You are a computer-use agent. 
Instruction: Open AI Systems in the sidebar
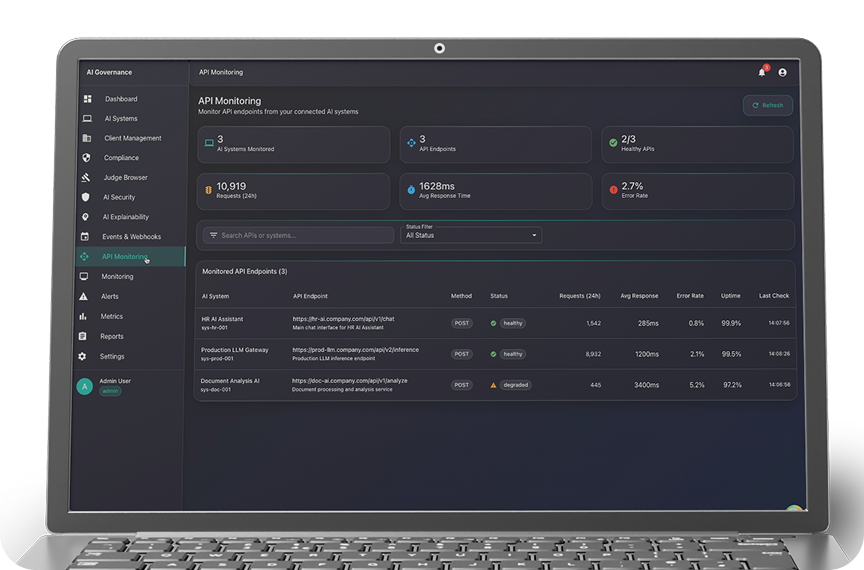[121, 119]
